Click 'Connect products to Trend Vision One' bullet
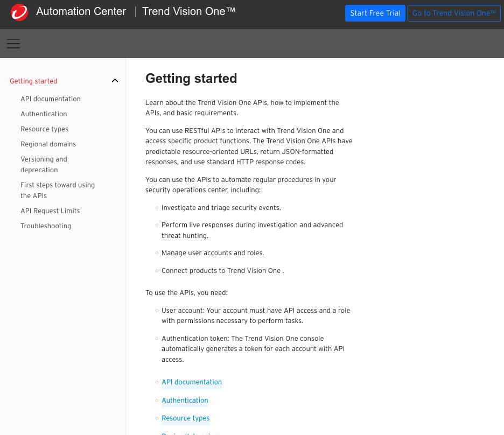Image resolution: width=504 pixels, height=435 pixels. point(223,271)
